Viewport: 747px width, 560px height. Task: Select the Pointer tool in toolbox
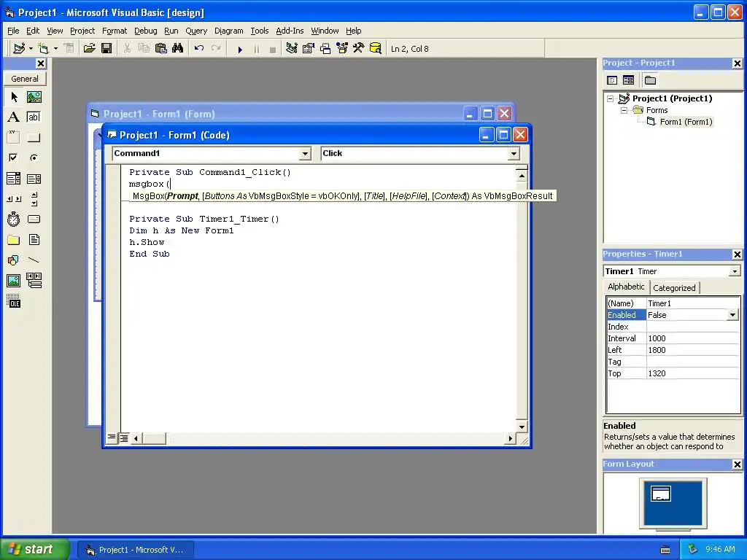[13, 97]
